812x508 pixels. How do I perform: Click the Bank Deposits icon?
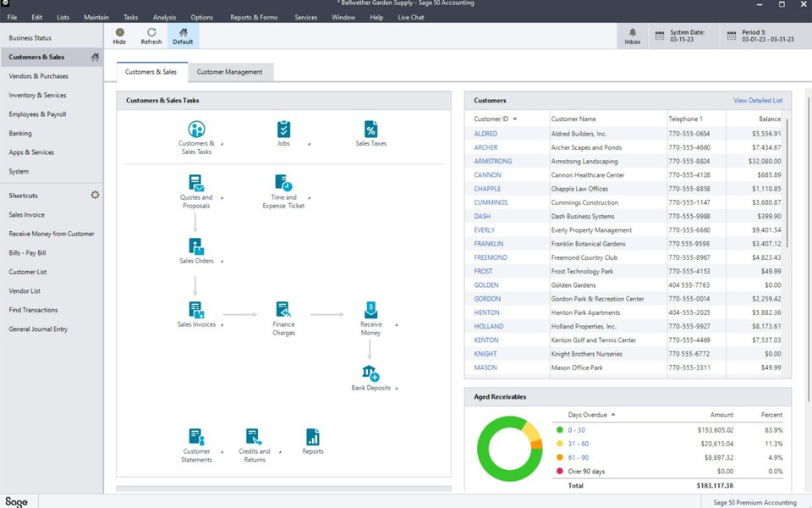point(370,373)
